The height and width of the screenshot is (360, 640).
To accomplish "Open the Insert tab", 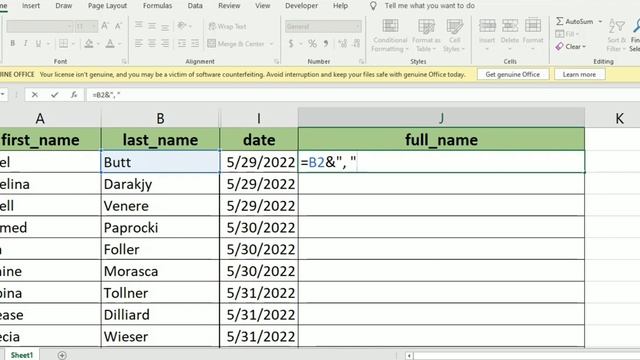I will [31, 6].
